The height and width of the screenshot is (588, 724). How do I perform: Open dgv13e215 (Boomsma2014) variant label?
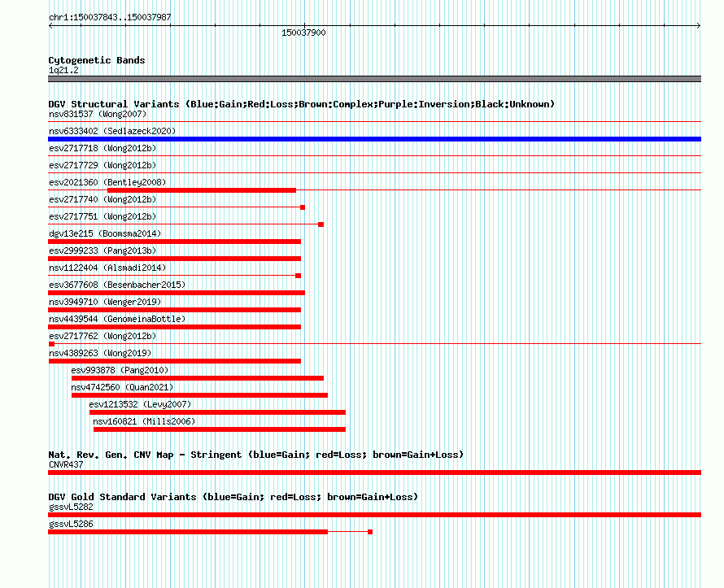[x=105, y=233]
